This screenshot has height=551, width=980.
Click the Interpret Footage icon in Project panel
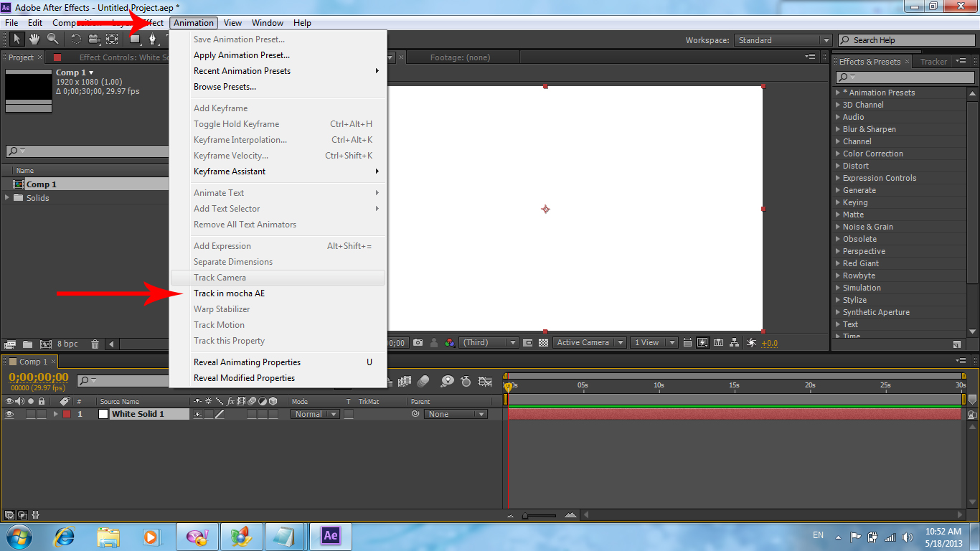click(10, 344)
